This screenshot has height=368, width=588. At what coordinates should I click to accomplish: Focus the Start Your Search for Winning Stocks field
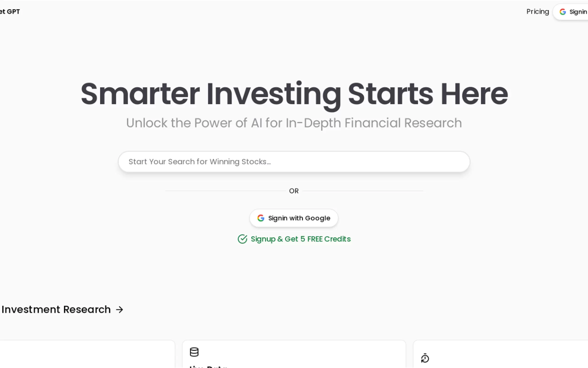click(294, 162)
